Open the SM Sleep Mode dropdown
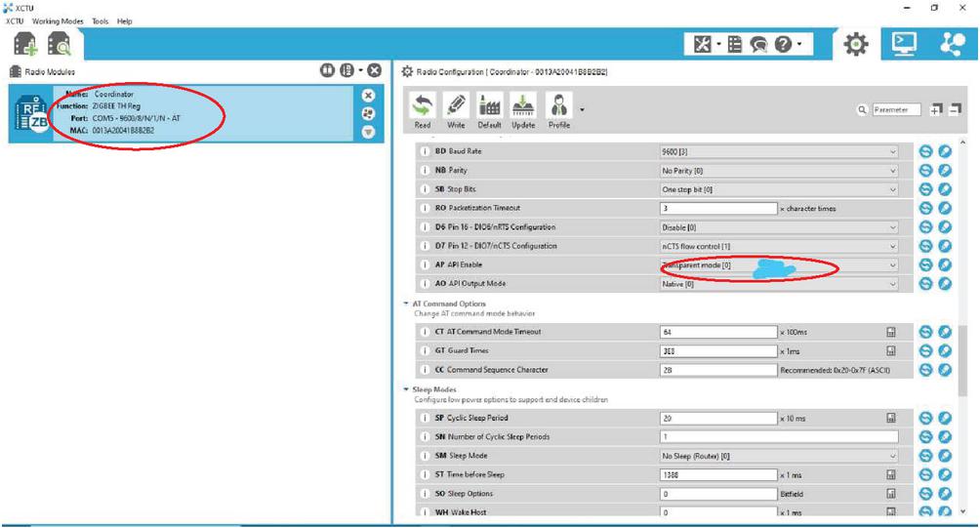The width and height of the screenshot is (980, 528). click(779, 456)
